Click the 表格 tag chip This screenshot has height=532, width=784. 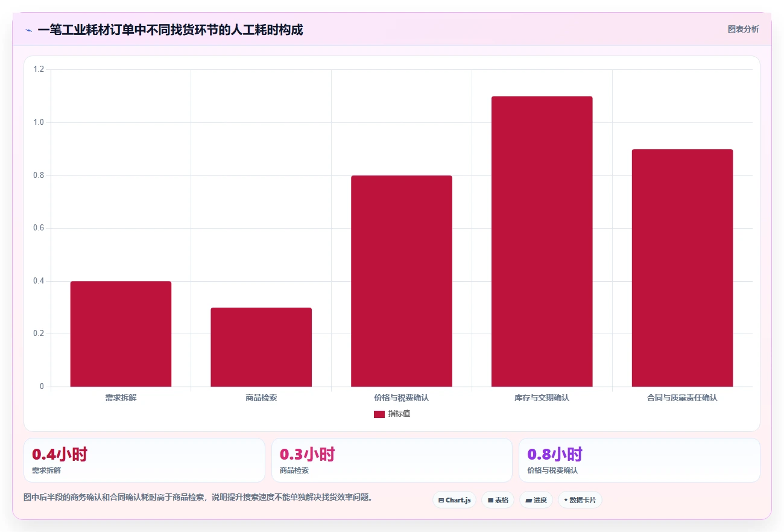(498, 500)
